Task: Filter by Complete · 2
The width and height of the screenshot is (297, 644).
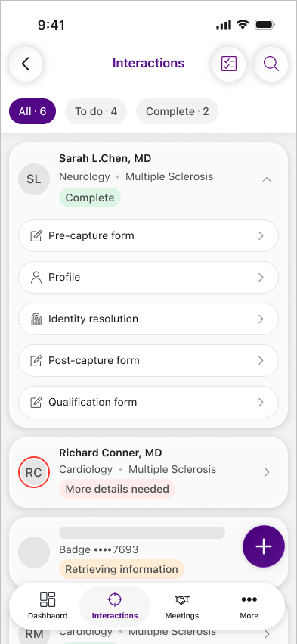Action: tap(177, 111)
